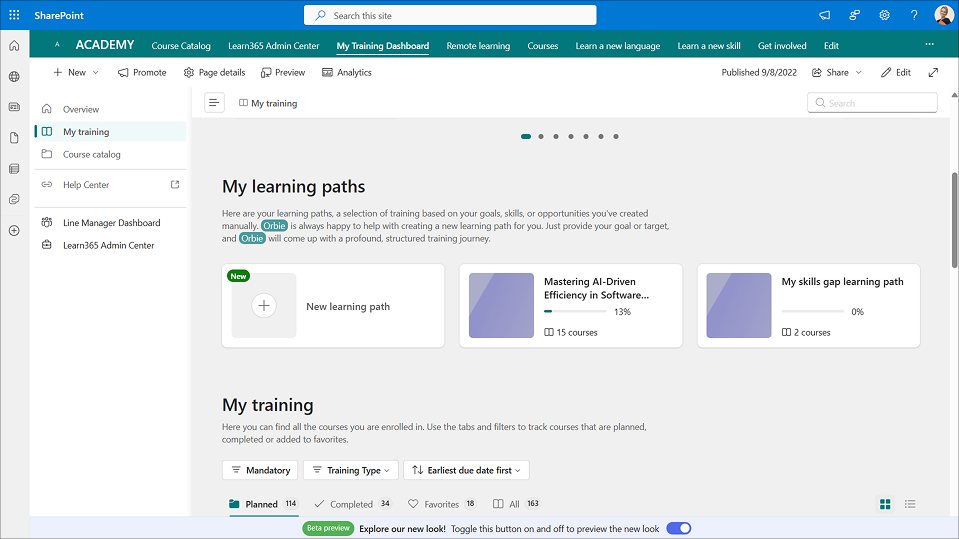Viewport: 959px width, 539px height.
Task: Open the settings gear icon
Action: [885, 15]
